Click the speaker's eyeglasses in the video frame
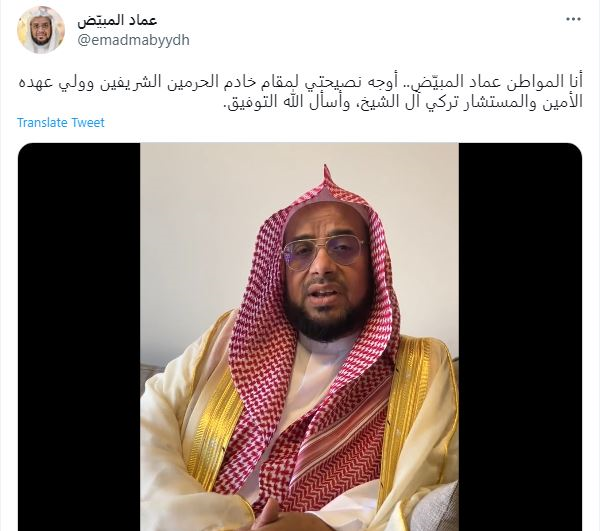Screen dimensions: 600x531 (x=323, y=251)
